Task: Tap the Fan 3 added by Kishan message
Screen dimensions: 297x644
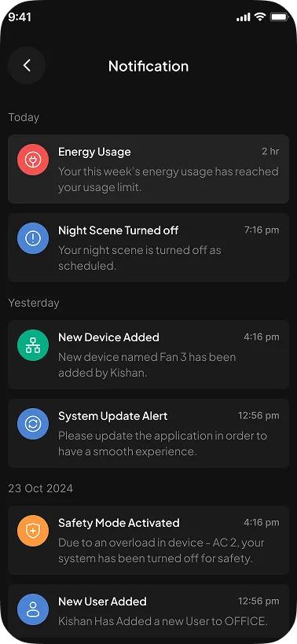Action: [147, 365]
